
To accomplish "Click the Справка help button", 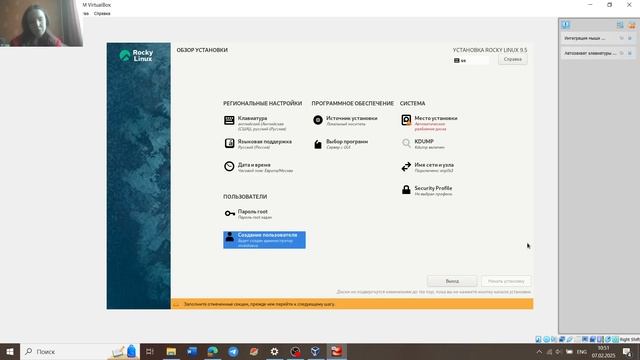I will click(x=513, y=59).
